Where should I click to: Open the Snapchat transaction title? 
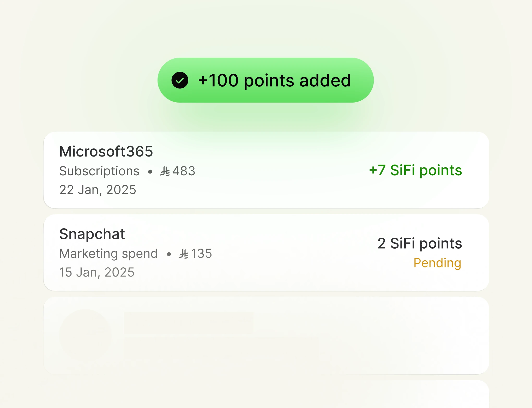click(x=92, y=234)
